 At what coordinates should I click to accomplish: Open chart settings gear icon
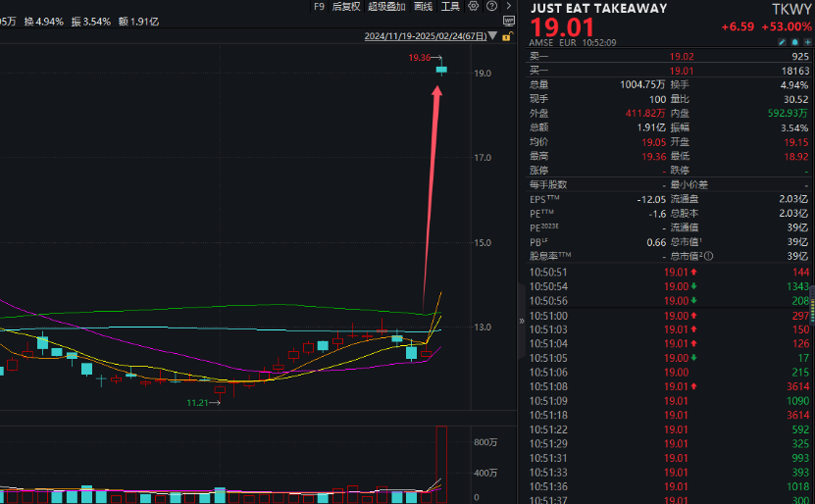pos(475,7)
